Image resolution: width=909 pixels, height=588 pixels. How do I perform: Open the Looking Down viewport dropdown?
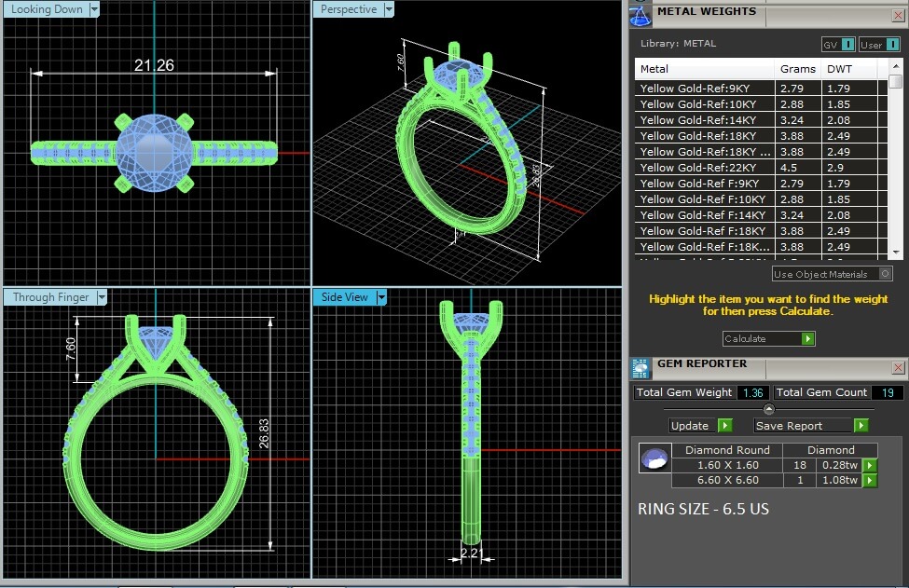click(94, 9)
